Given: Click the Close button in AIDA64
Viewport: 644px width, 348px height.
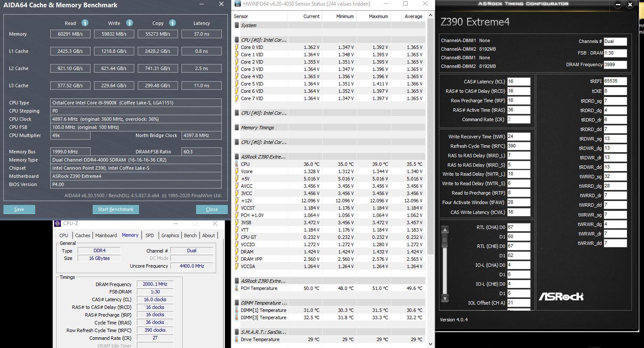Looking at the screenshot, I should pos(212,209).
